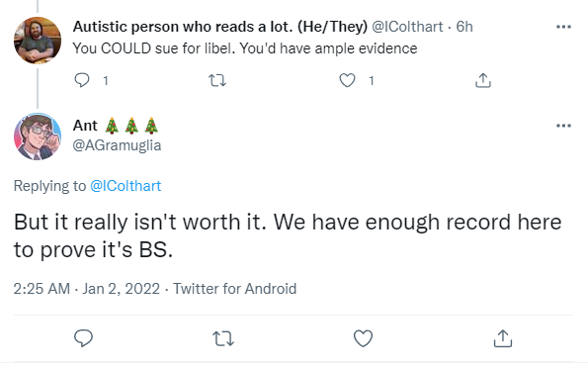View the @IColthart handle in header
This screenshot has width=588, height=367.
407,27
